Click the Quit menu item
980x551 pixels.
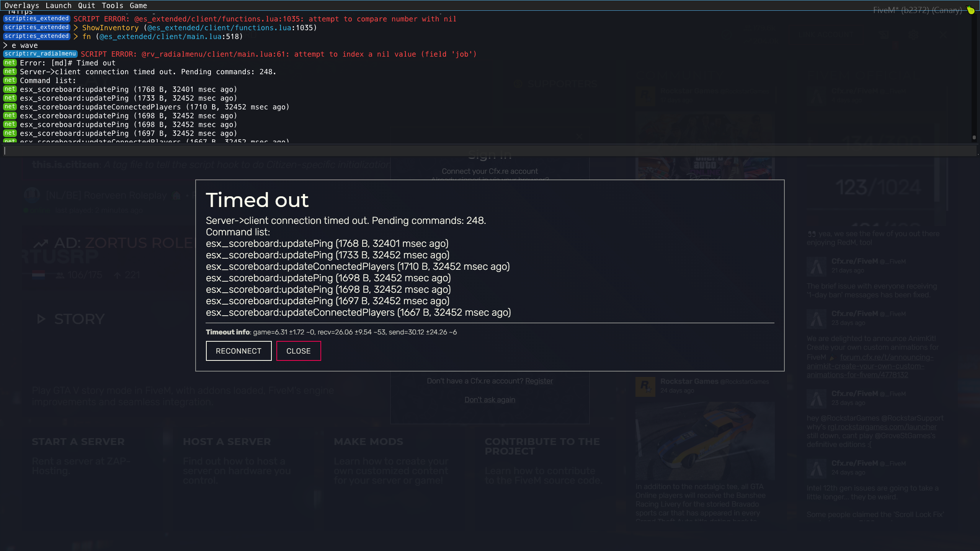pos(87,5)
